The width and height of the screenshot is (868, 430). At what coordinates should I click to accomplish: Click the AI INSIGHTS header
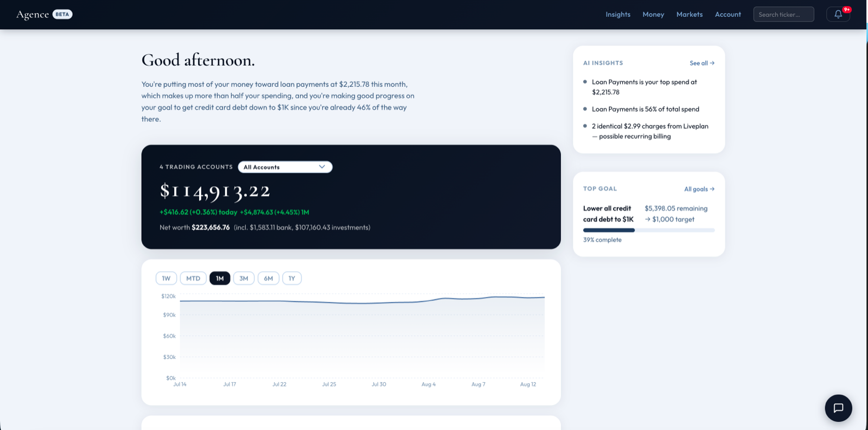point(603,63)
